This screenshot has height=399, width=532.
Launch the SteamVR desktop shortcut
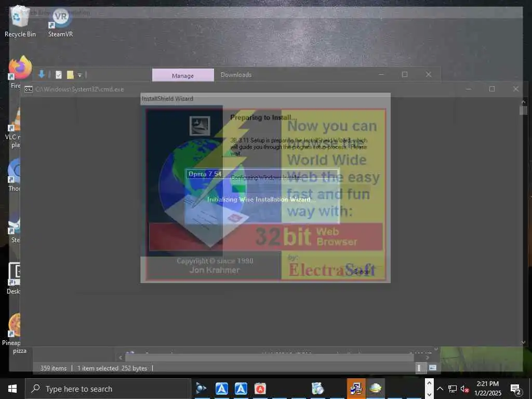click(x=60, y=22)
